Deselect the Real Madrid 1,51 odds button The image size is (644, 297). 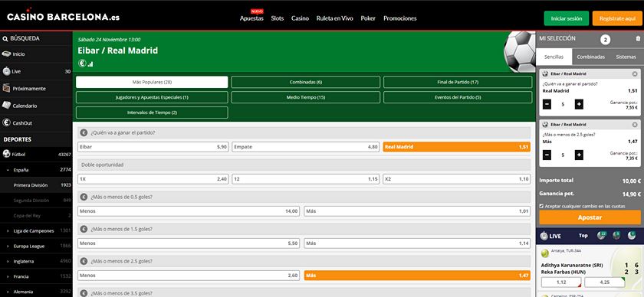457,147
